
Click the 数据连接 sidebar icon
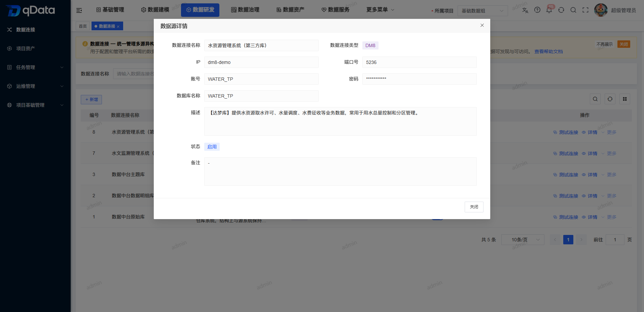9,30
